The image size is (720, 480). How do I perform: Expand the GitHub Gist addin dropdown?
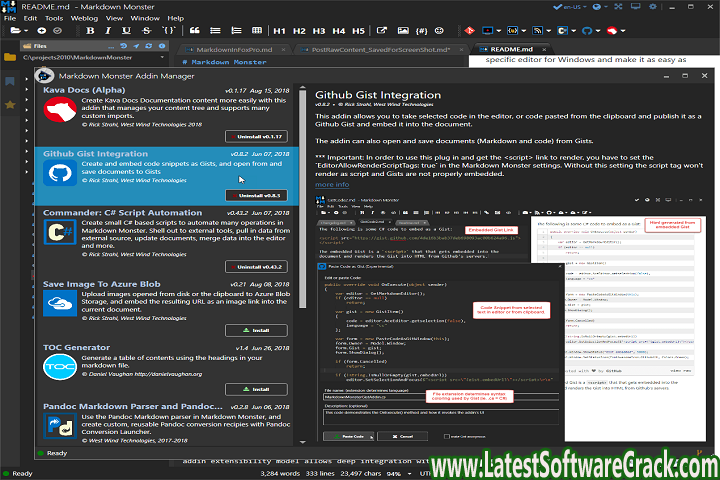point(598,31)
